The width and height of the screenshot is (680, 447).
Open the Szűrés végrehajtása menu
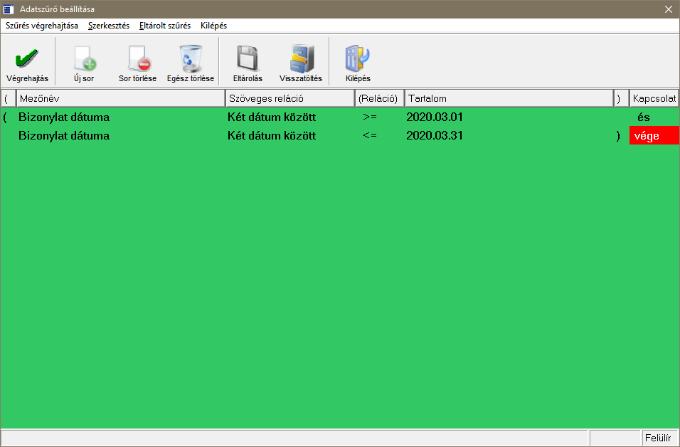[42, 25]
